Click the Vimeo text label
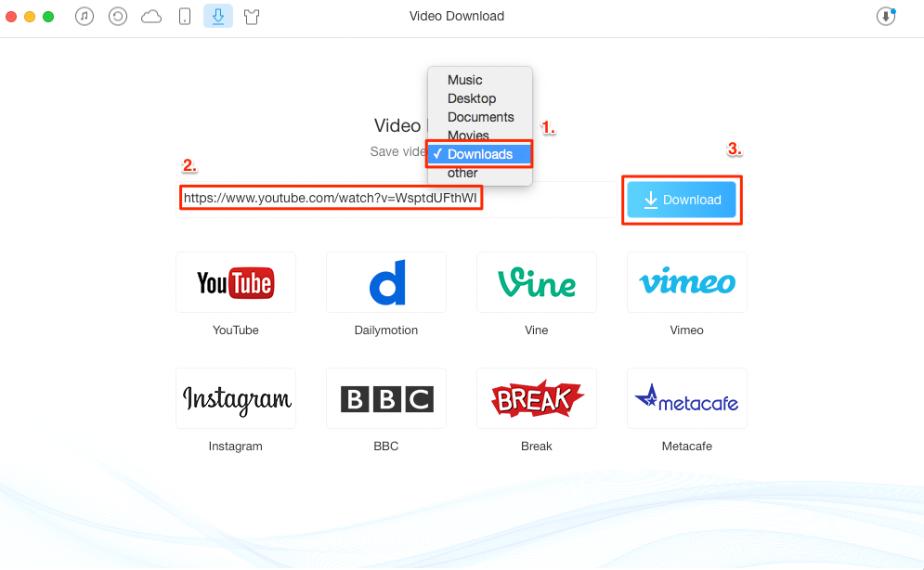 click(686, 330)
